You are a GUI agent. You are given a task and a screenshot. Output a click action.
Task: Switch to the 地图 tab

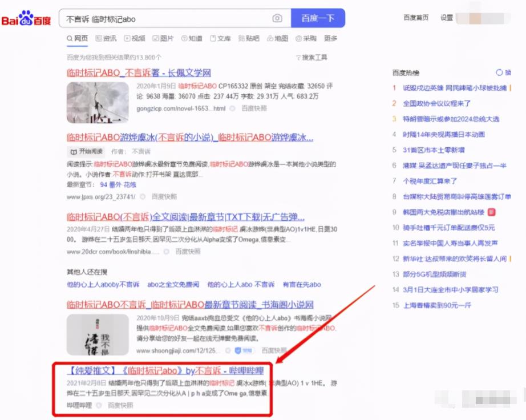tap(277, 38)
